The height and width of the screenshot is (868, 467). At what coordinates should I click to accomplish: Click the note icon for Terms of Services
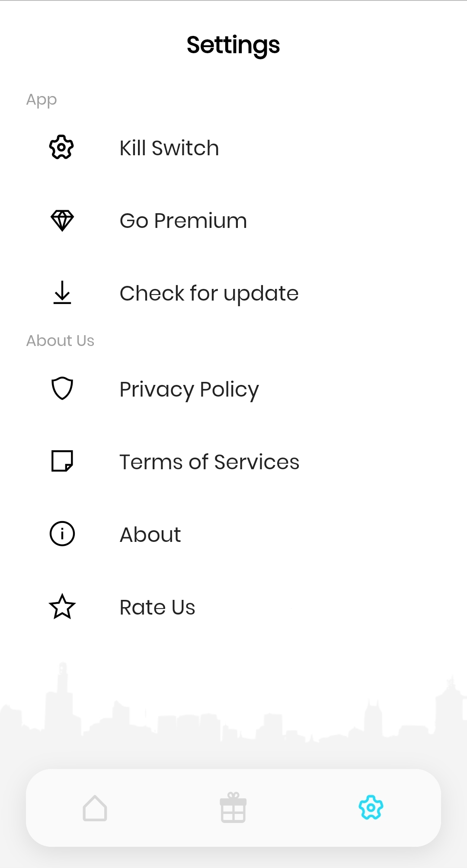(x=62, y=461)
